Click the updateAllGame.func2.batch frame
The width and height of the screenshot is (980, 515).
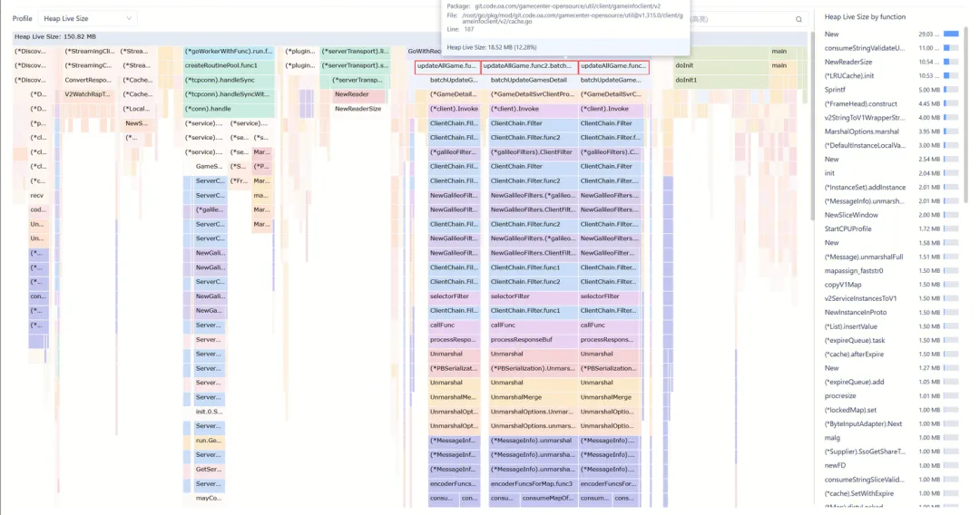[x=528, y=66]
